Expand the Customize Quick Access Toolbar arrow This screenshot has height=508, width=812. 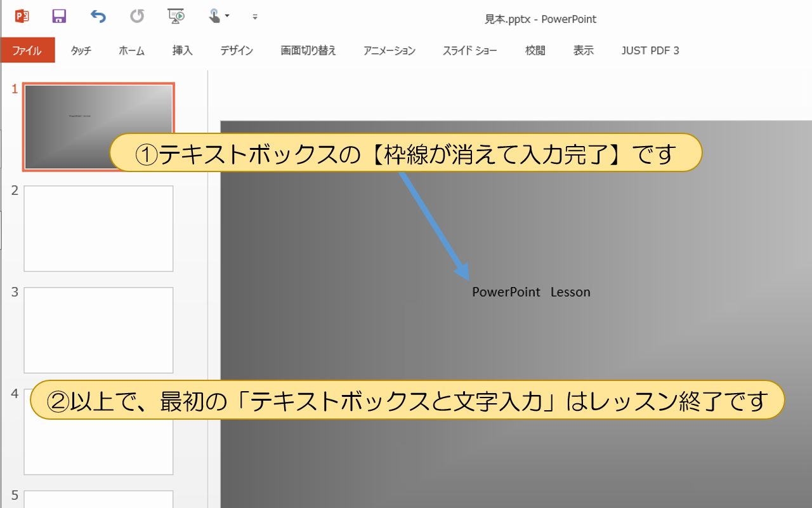point(255,17)
